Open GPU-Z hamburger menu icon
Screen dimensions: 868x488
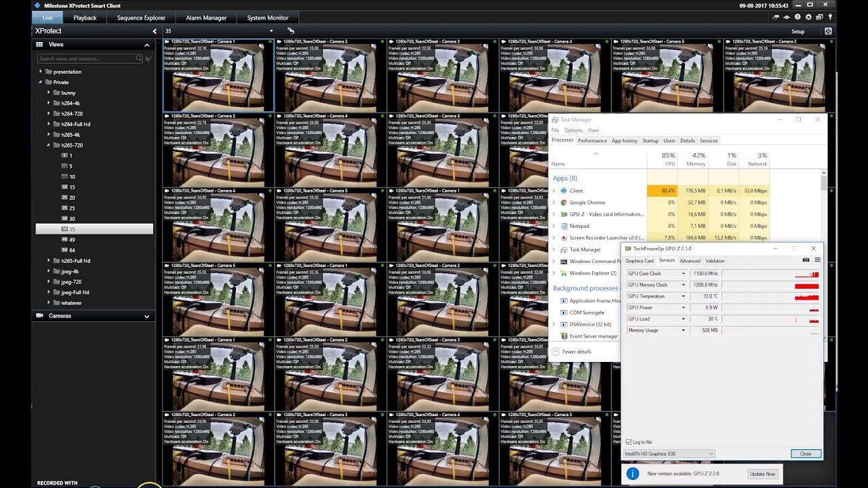pyautogui.click(x=817, y=260)
